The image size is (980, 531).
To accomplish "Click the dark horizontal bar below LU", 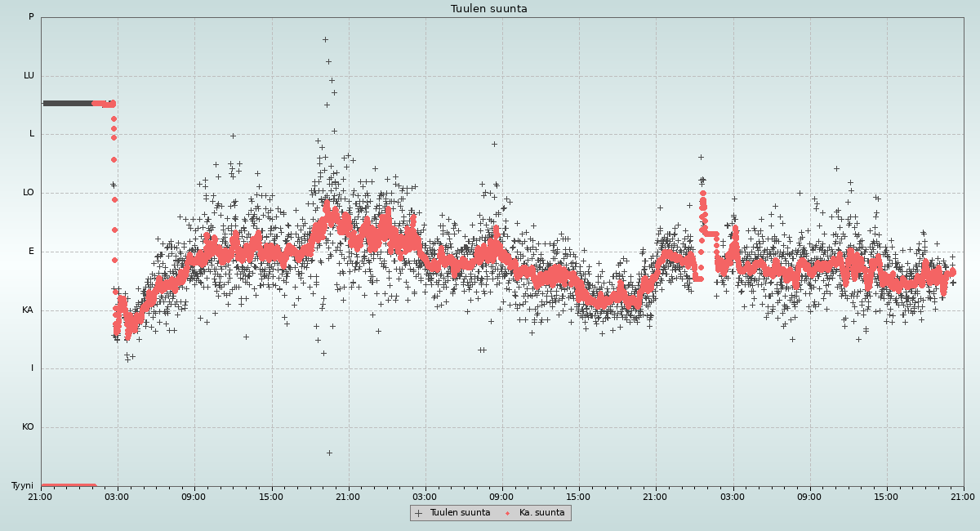I will coord(67,103).
